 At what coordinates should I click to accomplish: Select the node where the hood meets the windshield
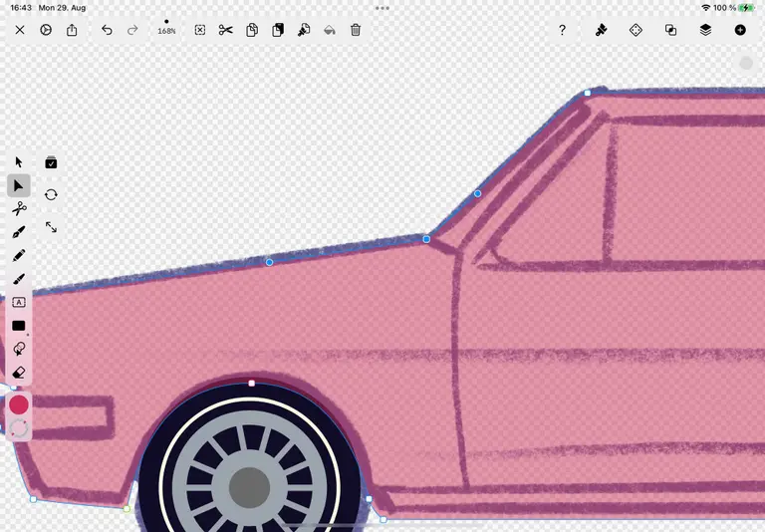point(426,239)
